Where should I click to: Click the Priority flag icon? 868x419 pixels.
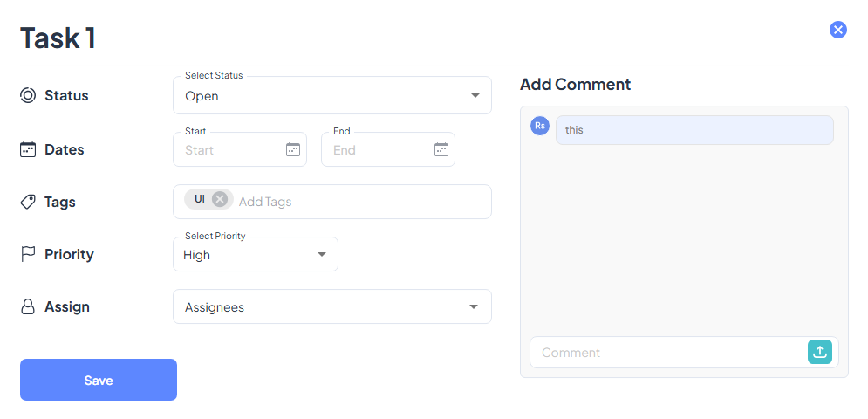[28, 254]
